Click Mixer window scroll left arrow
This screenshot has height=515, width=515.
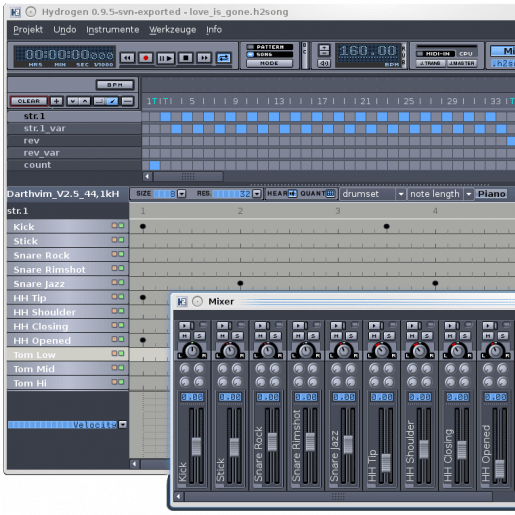[x=179, y=496]
